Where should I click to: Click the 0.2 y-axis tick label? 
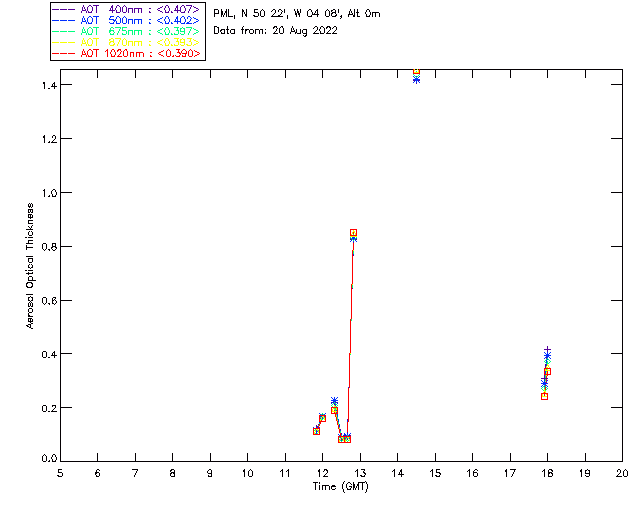point(49,408)
